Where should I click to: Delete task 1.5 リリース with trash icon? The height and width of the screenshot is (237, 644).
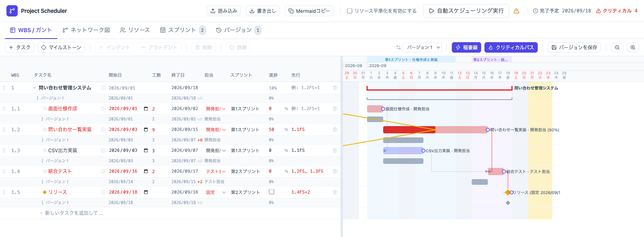point(335,192)
